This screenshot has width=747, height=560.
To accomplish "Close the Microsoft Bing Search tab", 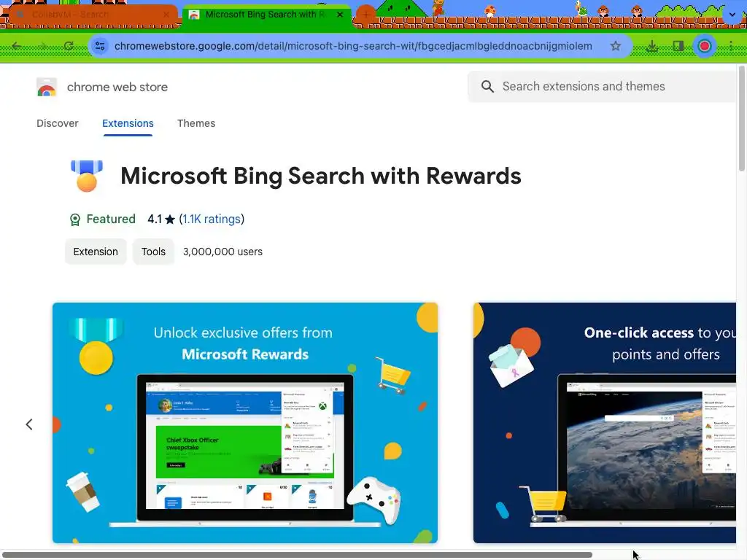I will point(340,15).
